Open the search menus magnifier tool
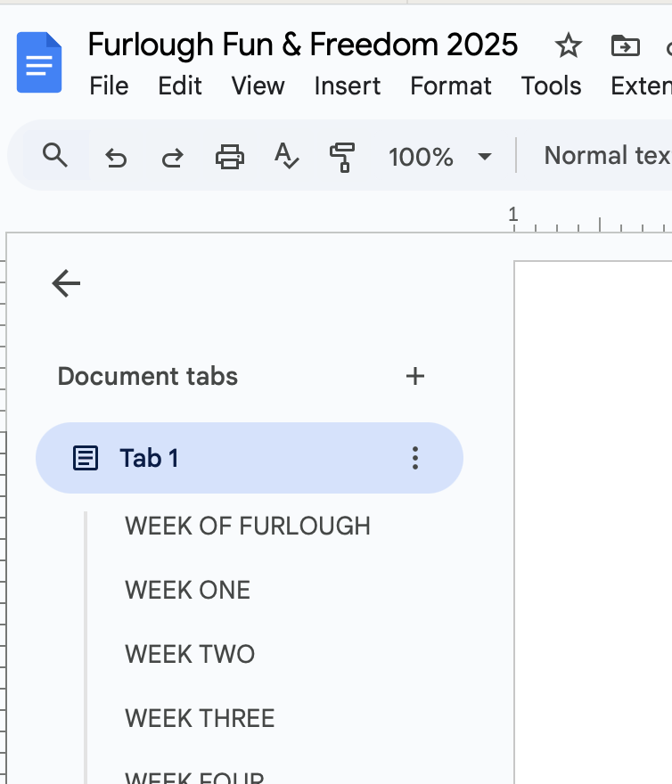This screenshot has width=672, height=784. click(55, 156)
